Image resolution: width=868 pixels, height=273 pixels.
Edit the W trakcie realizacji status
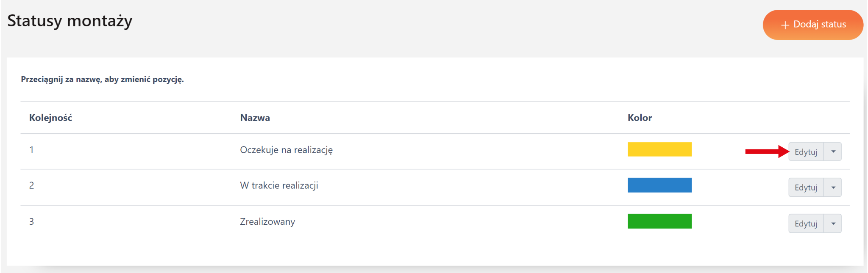click(806, 188)
